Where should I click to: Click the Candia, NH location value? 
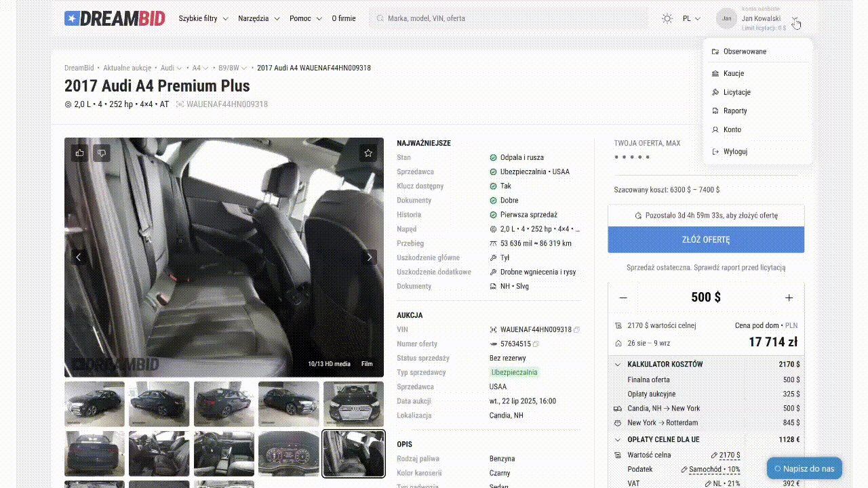point(507,415)
